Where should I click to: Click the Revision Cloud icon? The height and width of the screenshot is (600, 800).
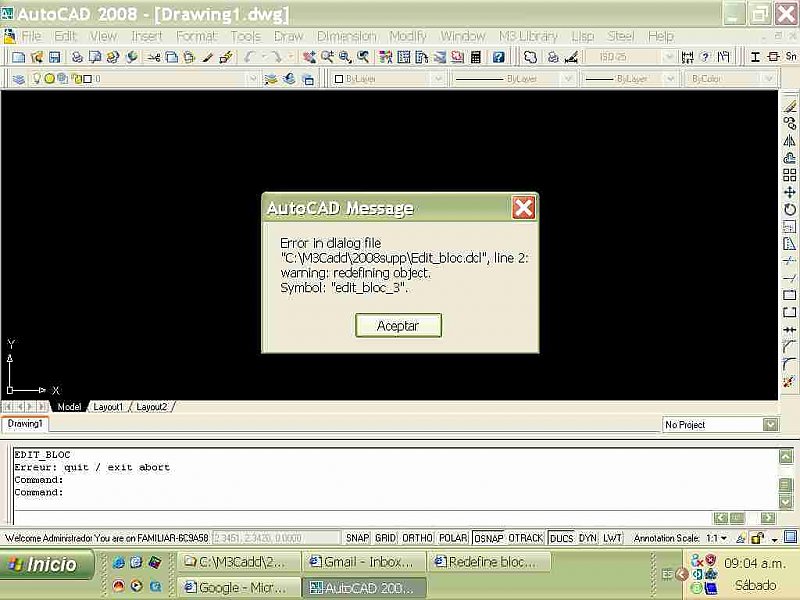pos(530,57)
